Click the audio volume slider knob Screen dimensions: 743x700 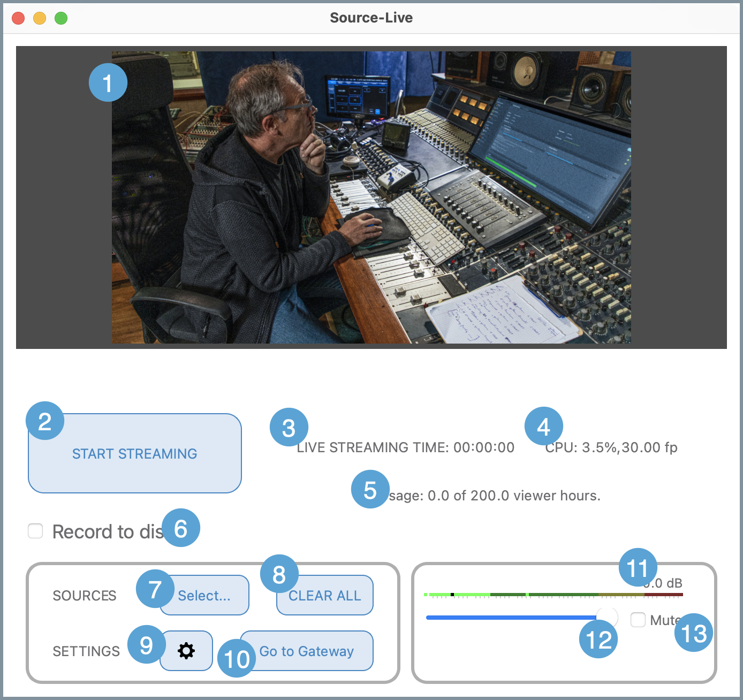pos(608,617)
